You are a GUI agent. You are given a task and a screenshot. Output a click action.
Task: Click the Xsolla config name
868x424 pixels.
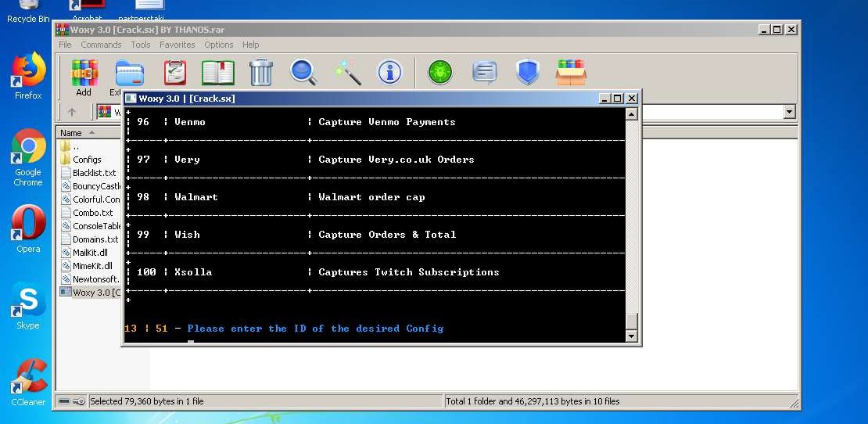pyautogui.click(x=193, y=272)
